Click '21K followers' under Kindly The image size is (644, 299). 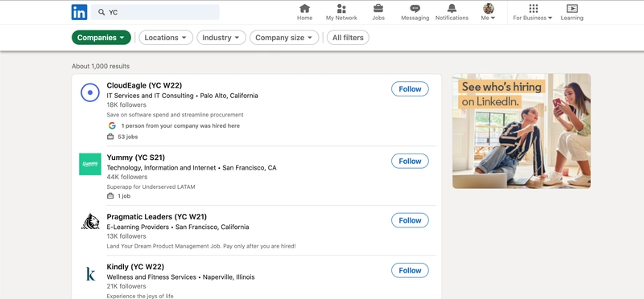click(x=126, y=286)
